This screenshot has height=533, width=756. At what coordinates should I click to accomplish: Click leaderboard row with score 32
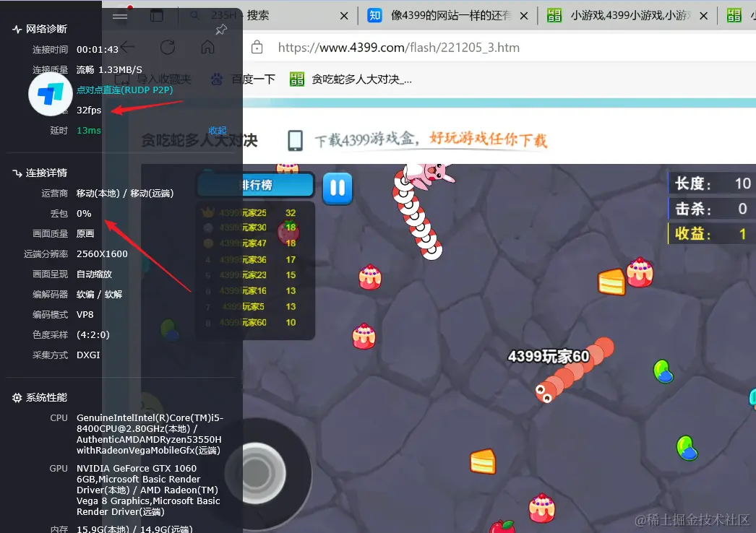[256, 212]
